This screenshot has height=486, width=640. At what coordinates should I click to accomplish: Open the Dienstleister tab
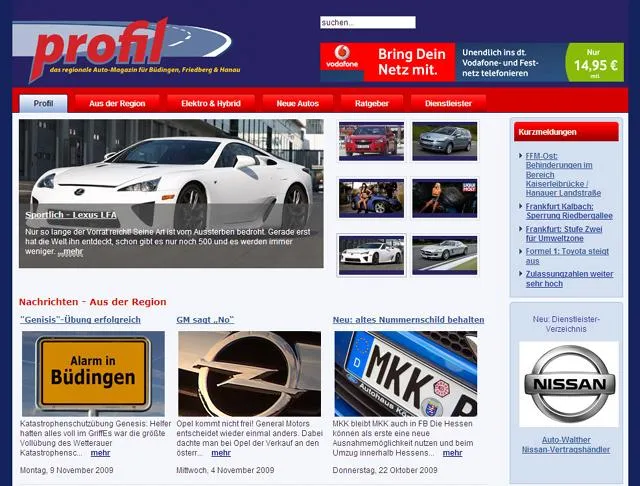point(448,104)
